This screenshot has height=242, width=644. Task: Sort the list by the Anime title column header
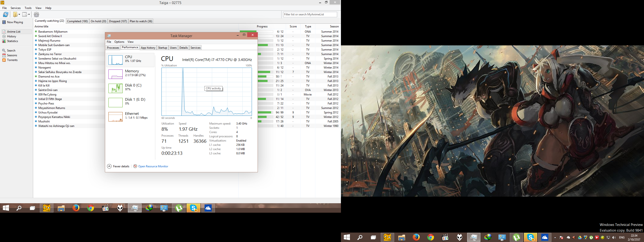136,26
